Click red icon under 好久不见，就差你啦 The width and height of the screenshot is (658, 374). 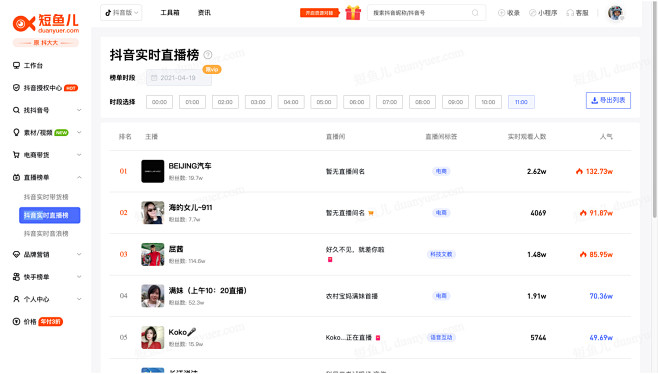point(330,260)
